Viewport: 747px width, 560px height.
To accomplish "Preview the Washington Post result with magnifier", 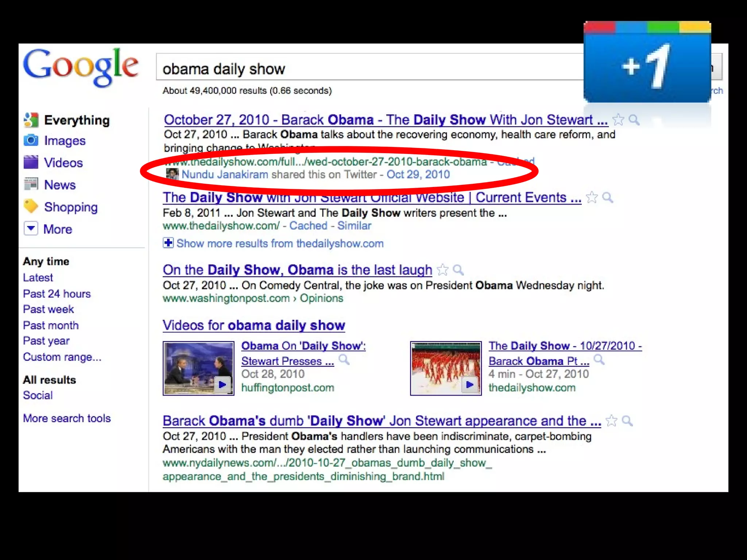I will pos(458,270).
